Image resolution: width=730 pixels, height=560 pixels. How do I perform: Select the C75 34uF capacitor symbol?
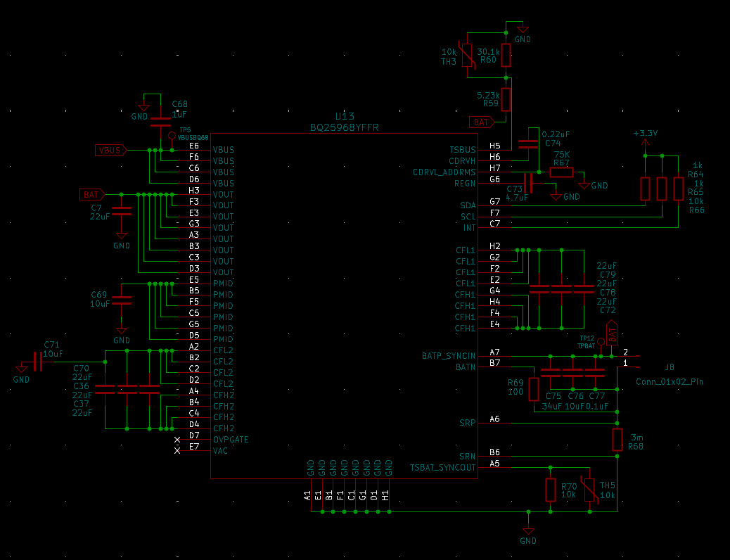coord(550,373)
